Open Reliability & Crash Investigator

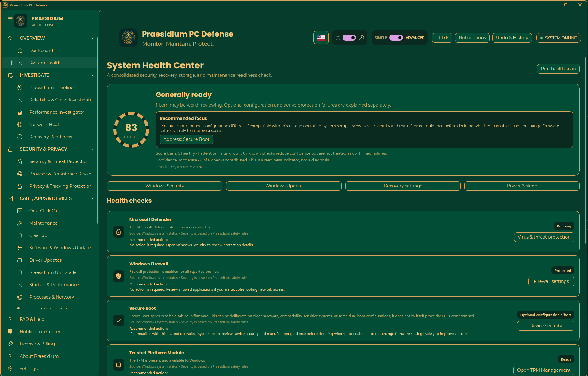pos(49,100)
